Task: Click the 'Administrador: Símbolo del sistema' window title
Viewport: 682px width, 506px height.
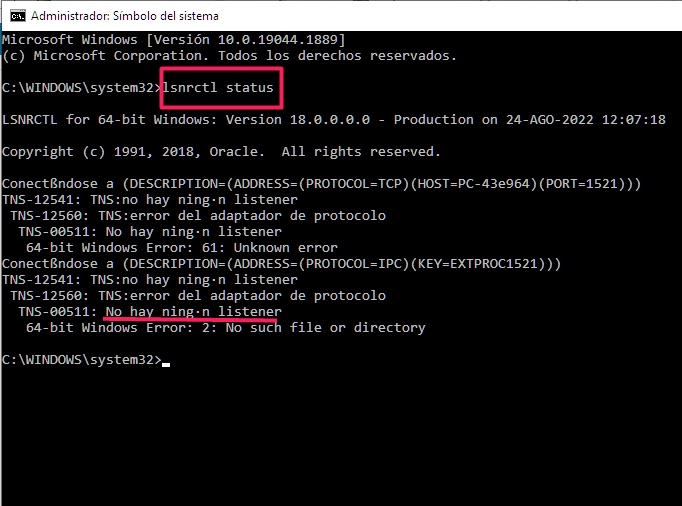Action: [x=124, y=16]
